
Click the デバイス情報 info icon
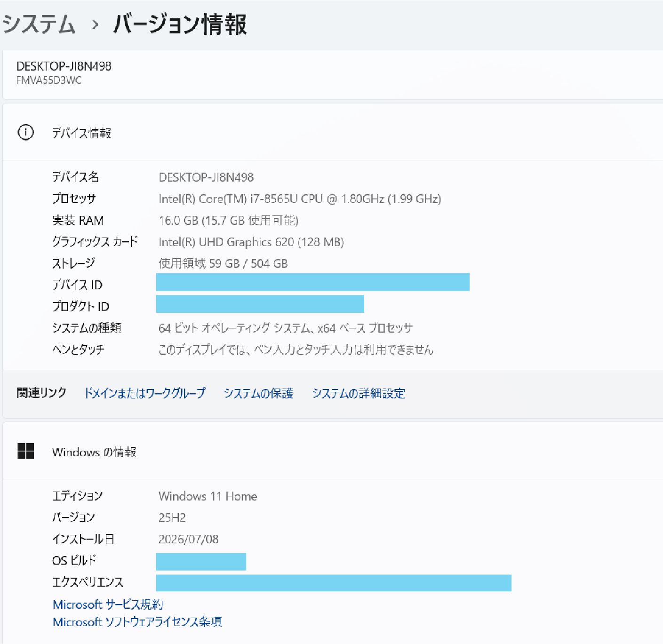25,133
